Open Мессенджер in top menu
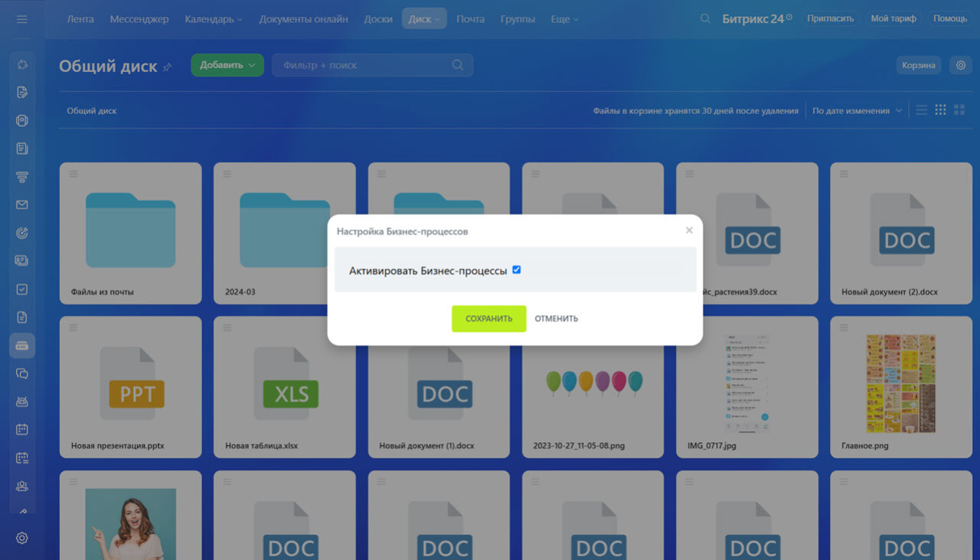 pos(139,19)
